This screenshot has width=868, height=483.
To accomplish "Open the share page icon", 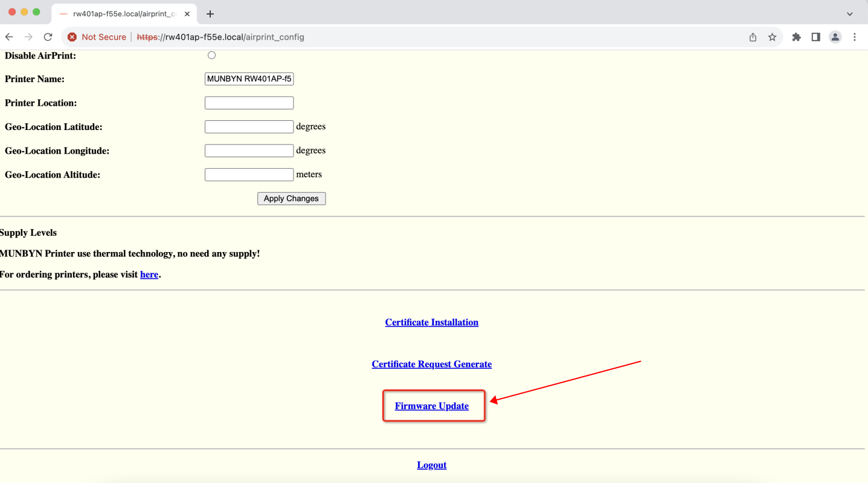I will click(753, 37).
